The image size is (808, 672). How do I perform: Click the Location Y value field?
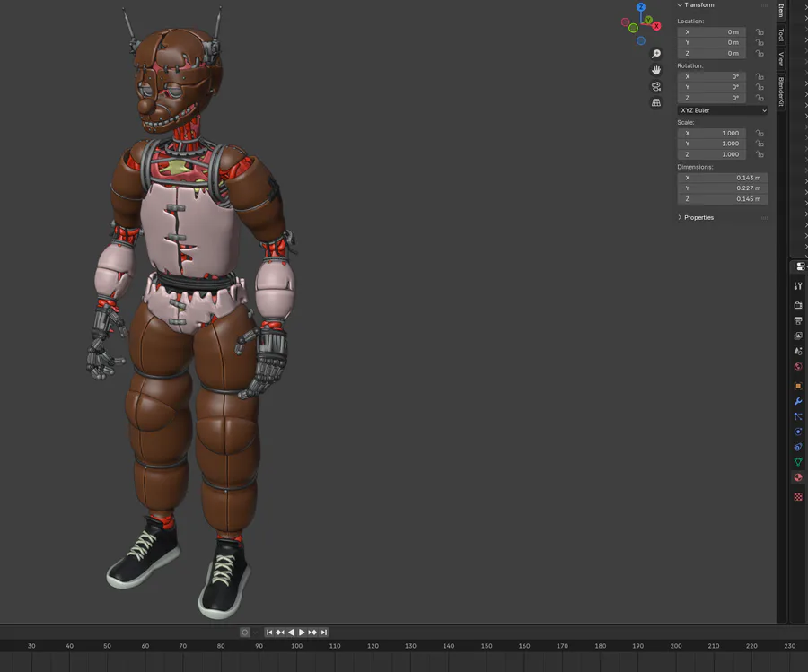(712, 43)
